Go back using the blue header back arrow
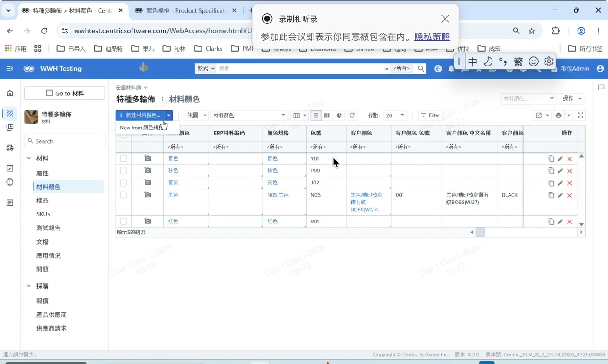 [438, 69]
